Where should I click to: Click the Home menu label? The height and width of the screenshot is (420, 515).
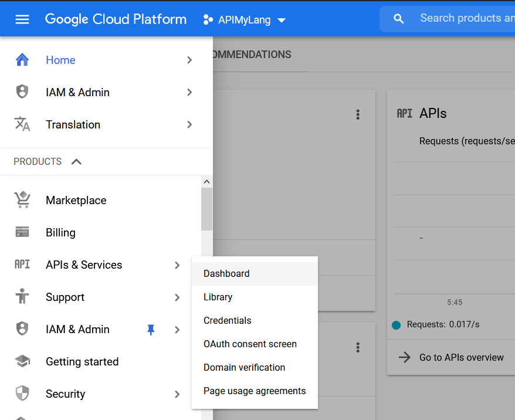(60, 60)
